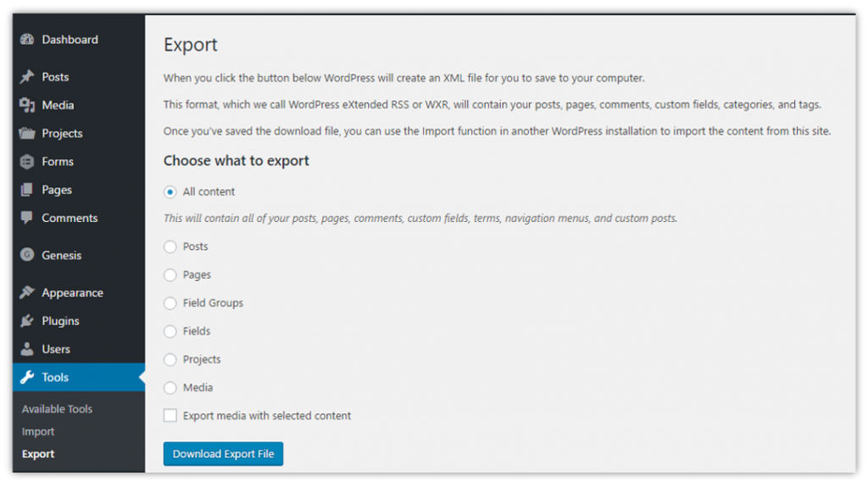The width and height of the screenshot is (868, 487).
Task: Click the Appearance paintbrush icon
Action: click(26, 292)
